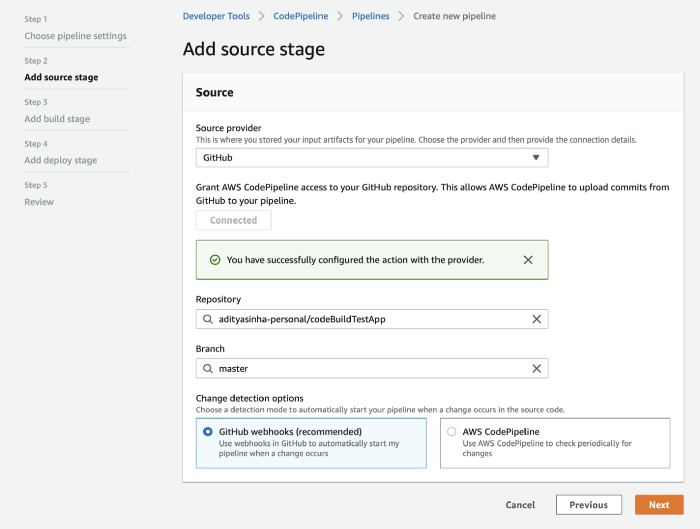Click the Source section heading
The height and width of the screenshot is (529, 700).
pos(214,92)
